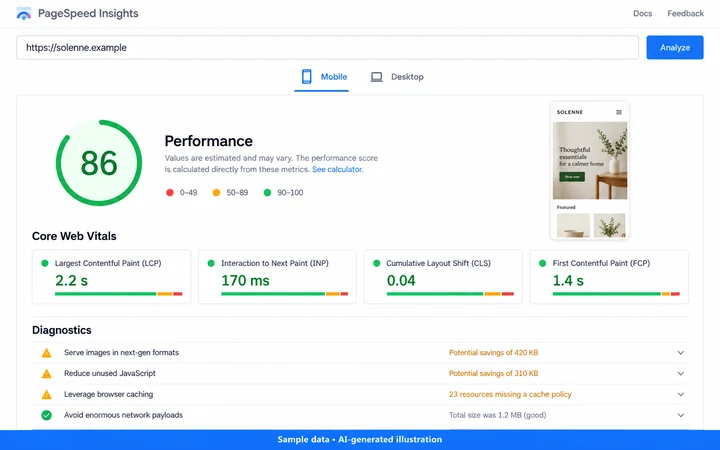
Task: Click the warning triangle for browser caching
Action: (x=46, y=394)
